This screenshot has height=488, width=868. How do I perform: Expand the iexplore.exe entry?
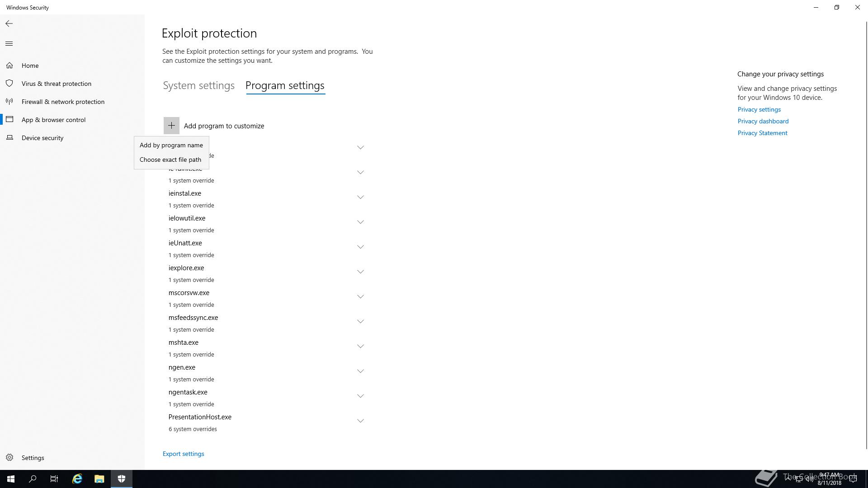pos(360,272)
